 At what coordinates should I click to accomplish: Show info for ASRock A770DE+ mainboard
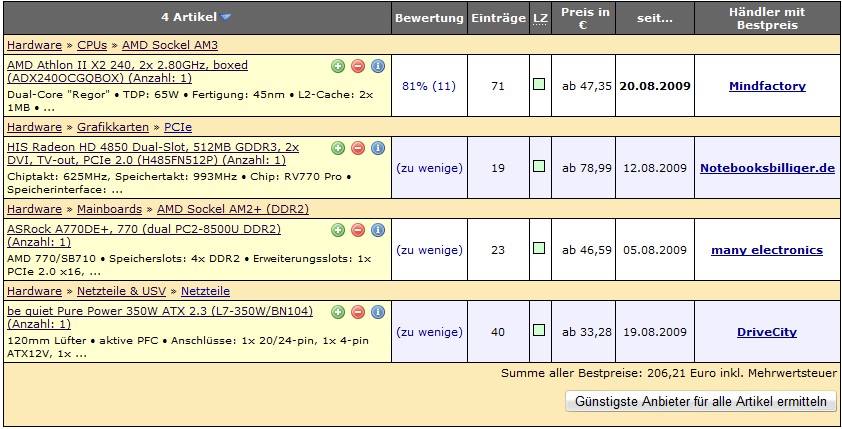[378, 230]
